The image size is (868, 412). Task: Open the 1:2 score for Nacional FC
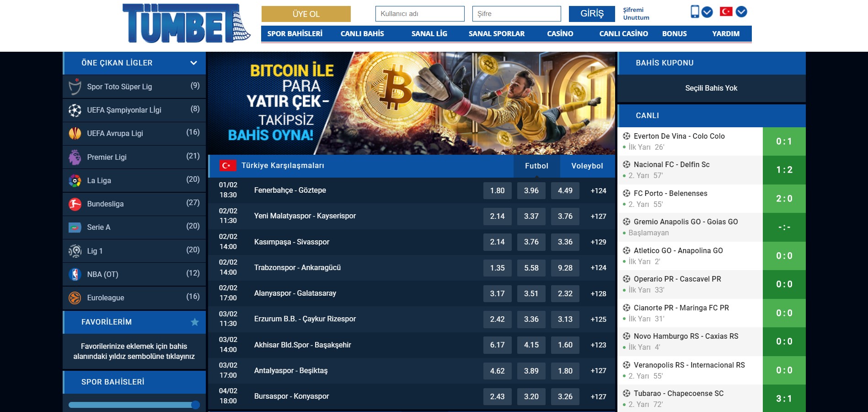coord(784,170)
